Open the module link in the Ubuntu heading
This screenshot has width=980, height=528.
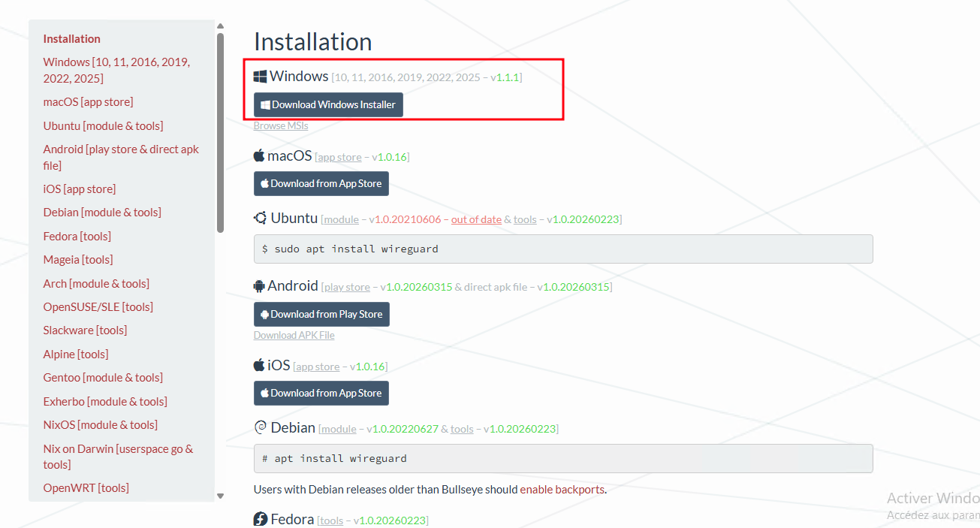pos(341,220)
